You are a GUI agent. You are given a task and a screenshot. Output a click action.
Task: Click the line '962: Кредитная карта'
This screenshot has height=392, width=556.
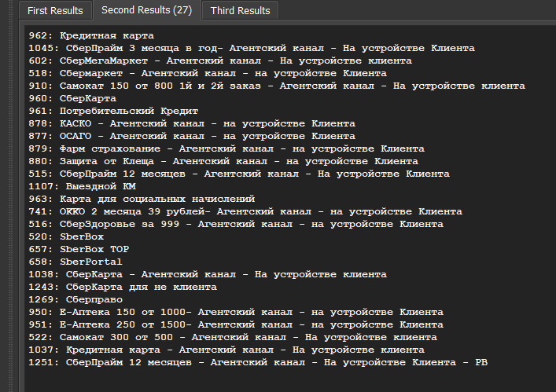pyautogui.click(x=91, y=35)
